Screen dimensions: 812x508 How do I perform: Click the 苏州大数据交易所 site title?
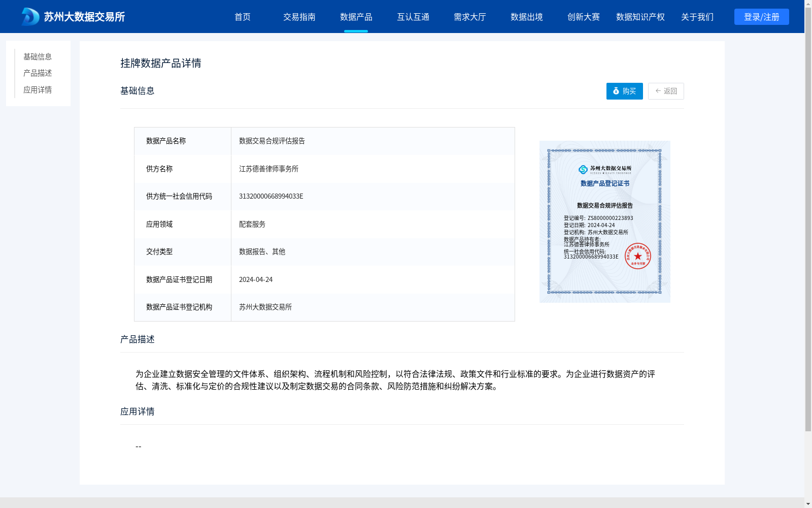point(84,17)
